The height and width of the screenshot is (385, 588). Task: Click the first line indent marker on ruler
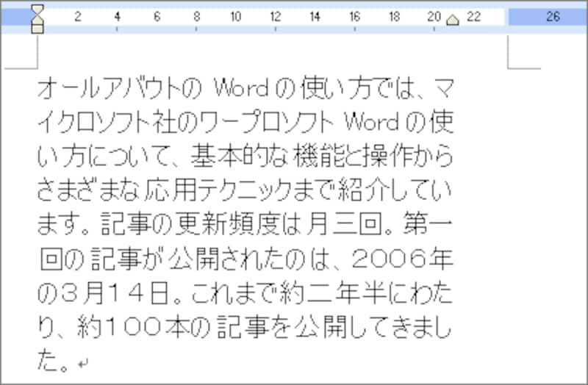point(37,10)
